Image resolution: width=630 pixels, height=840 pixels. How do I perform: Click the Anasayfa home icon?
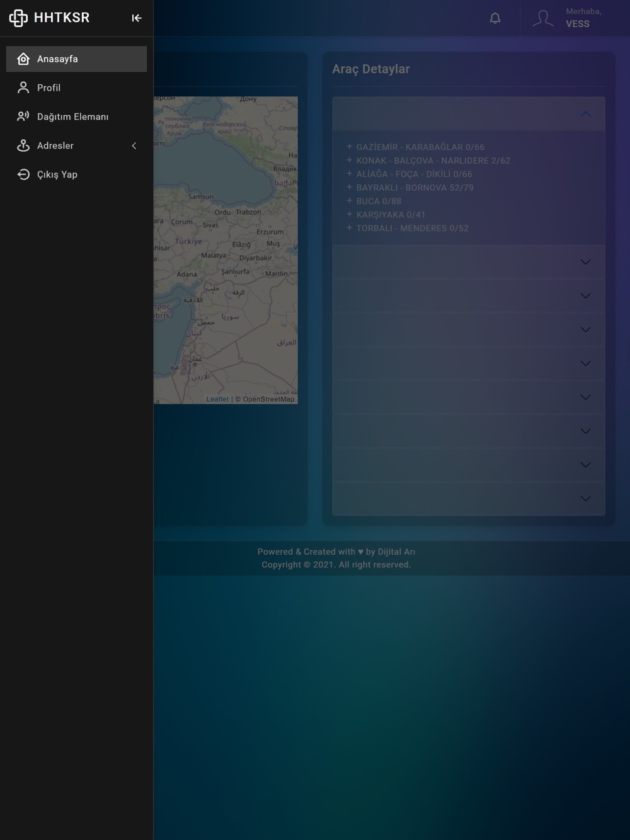click(23, 59)
